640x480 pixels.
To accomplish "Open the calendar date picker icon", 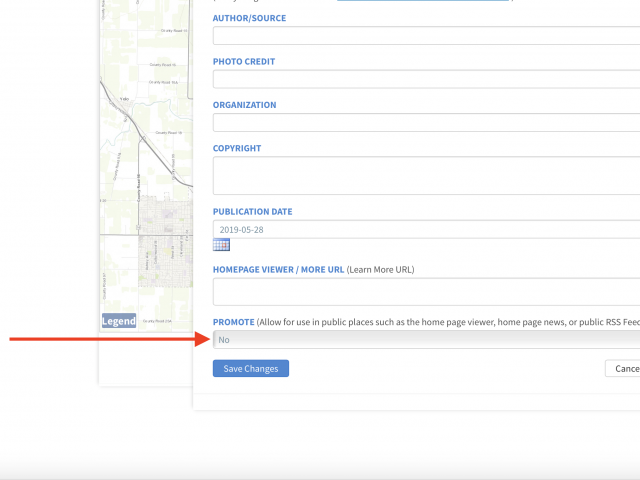I will tap(221, 245).
